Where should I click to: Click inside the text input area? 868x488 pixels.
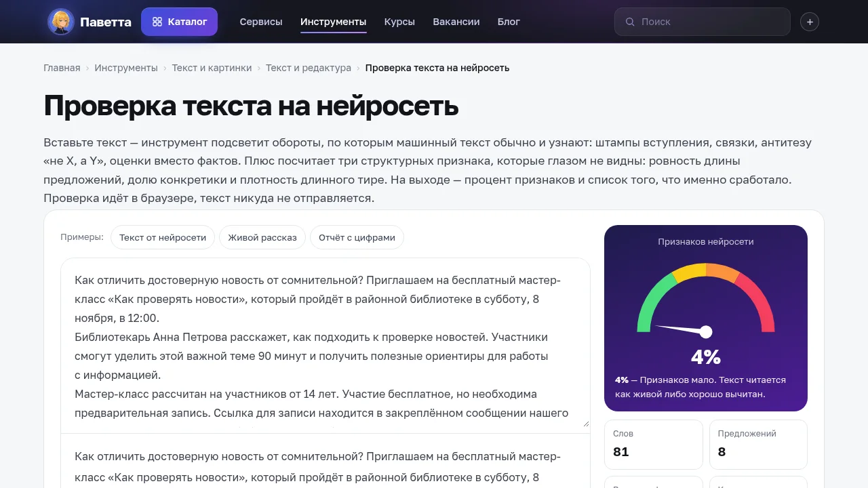(x=325, y=342)
